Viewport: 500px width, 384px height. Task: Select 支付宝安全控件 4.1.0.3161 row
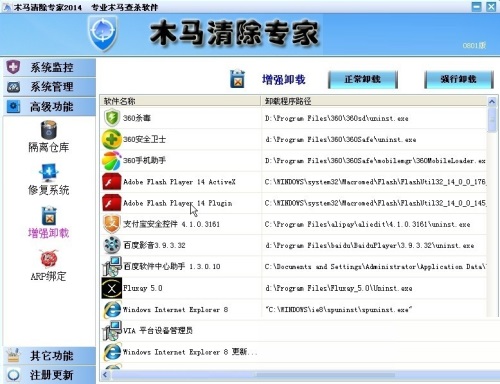(293, 224)
